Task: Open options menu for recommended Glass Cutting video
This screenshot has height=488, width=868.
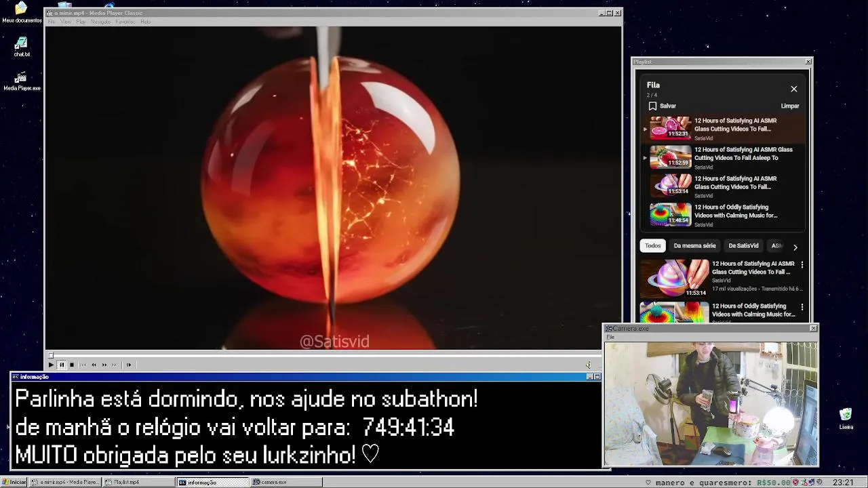Action: pos(802,265)
